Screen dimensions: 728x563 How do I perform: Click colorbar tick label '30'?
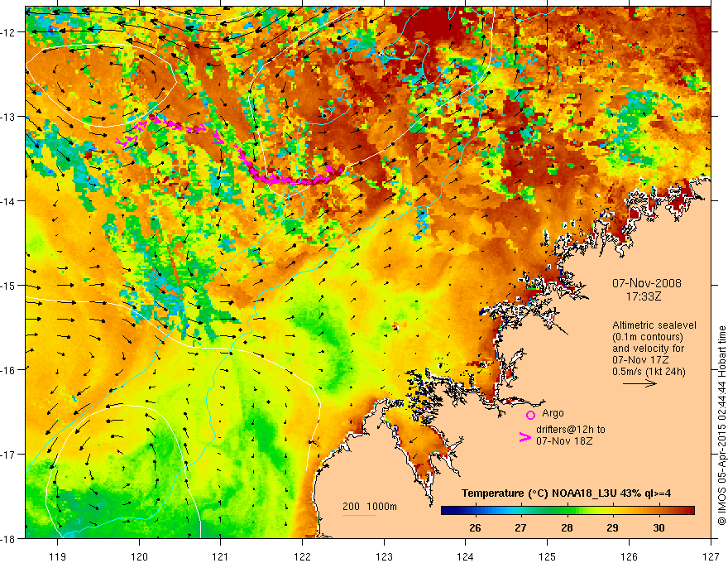659,528
